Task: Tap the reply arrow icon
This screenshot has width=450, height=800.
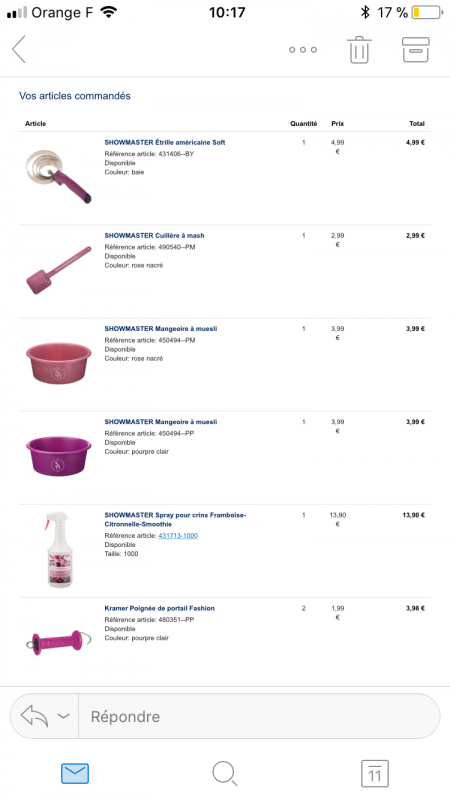Action: pos(34,716)
